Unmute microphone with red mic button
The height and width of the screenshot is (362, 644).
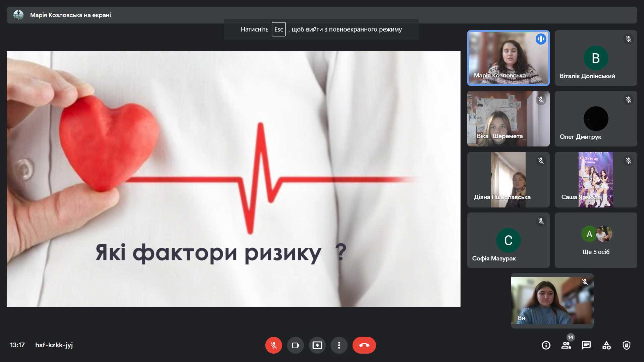coord(273,345)
